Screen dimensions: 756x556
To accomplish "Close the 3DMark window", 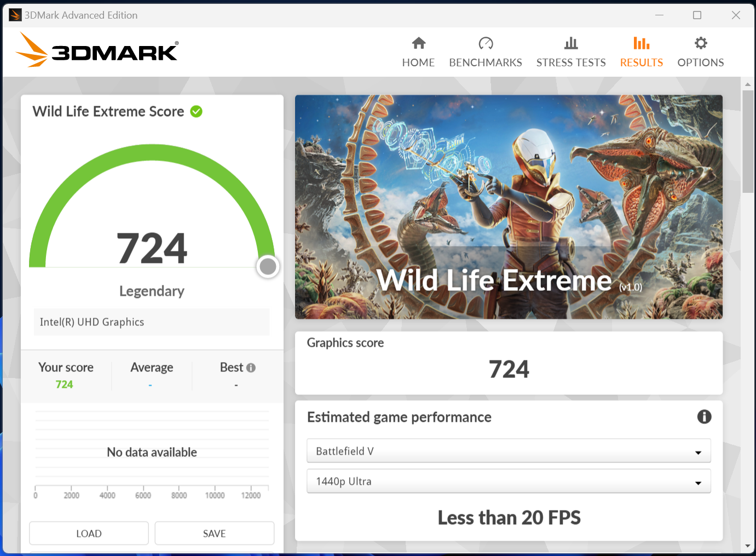I will pyautogui.click(x=736, y=15).
